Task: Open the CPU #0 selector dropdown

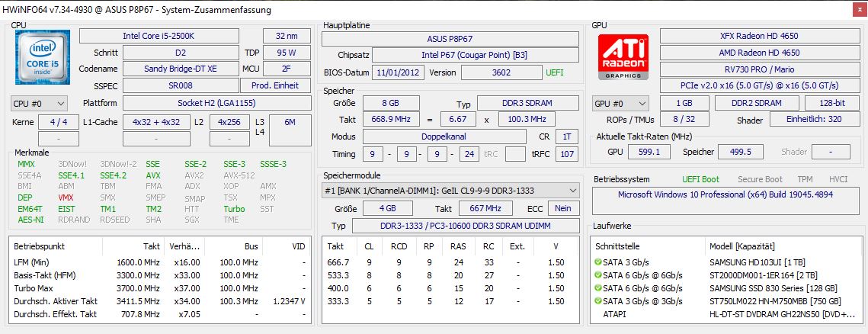Action: (39, 104)
